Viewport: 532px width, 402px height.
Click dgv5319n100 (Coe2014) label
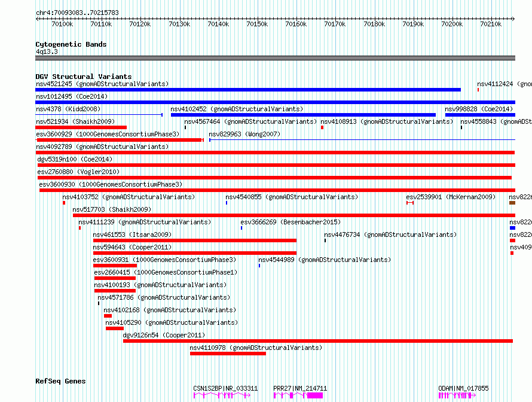point(75,159)
